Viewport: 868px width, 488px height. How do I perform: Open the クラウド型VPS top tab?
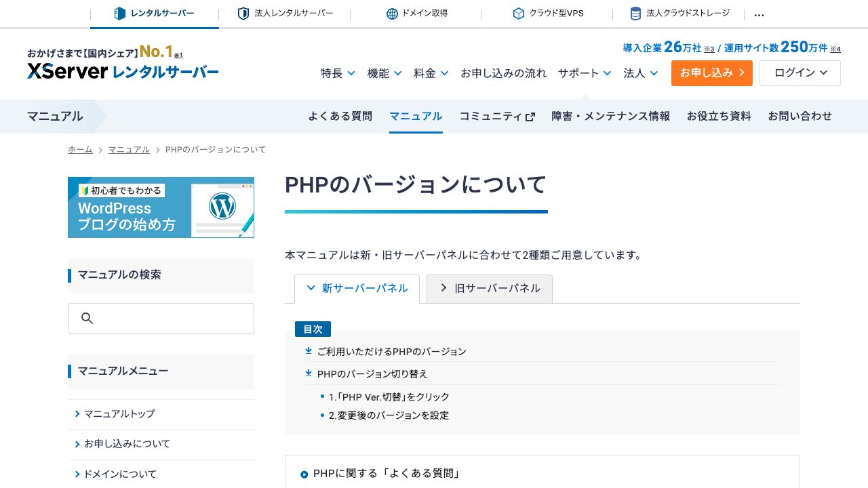point(548,14)
